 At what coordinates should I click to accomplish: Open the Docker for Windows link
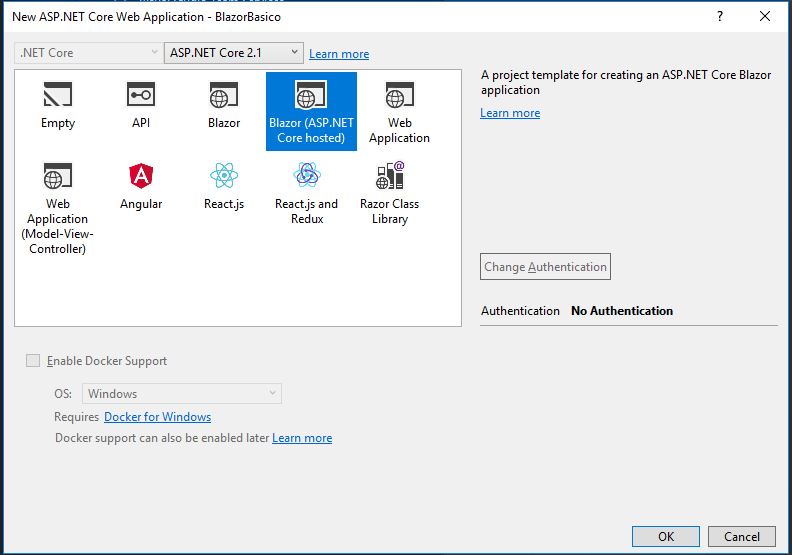click(157, 417)
